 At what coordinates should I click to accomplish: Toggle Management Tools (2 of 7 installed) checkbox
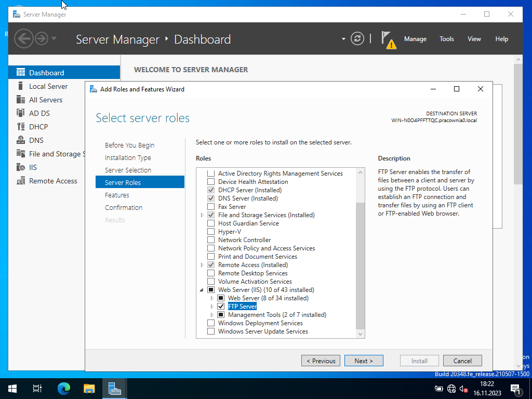[221, 315]
